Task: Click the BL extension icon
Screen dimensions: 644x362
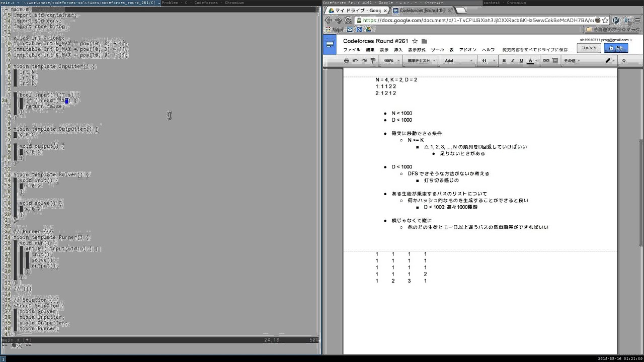Action: pos(627,21)
